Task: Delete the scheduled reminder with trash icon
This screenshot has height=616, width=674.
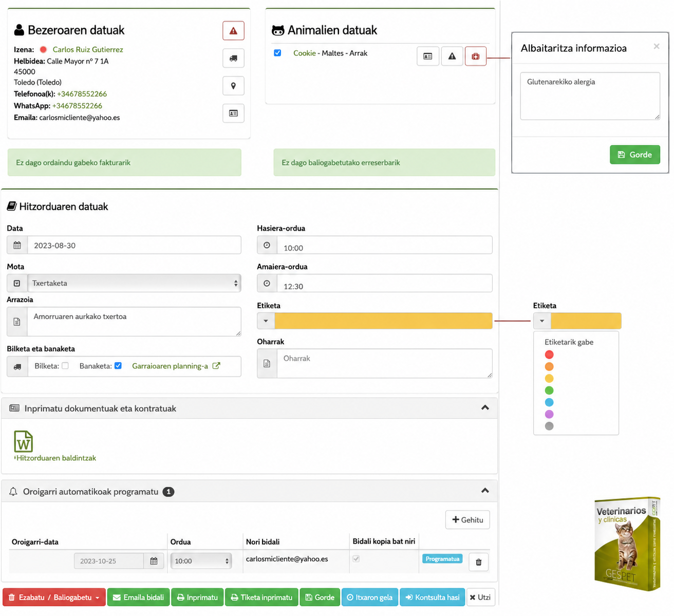Action: click(478, 562)
